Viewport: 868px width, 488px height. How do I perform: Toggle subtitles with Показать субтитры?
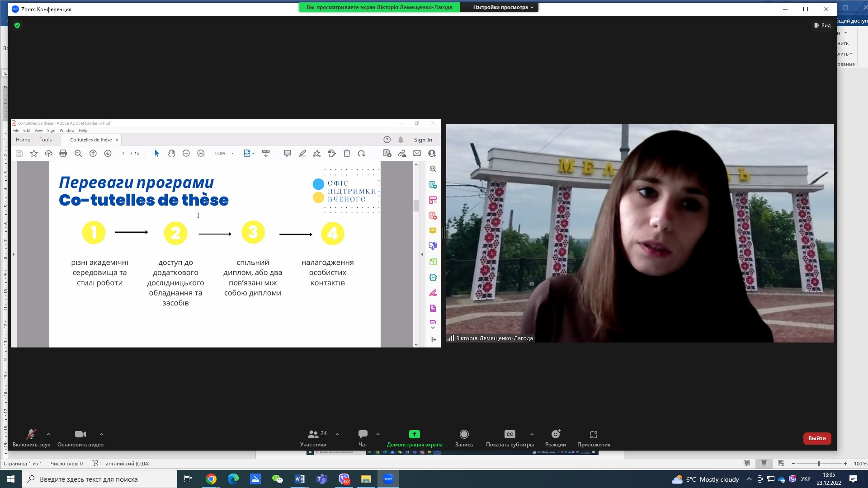point(509,435)
